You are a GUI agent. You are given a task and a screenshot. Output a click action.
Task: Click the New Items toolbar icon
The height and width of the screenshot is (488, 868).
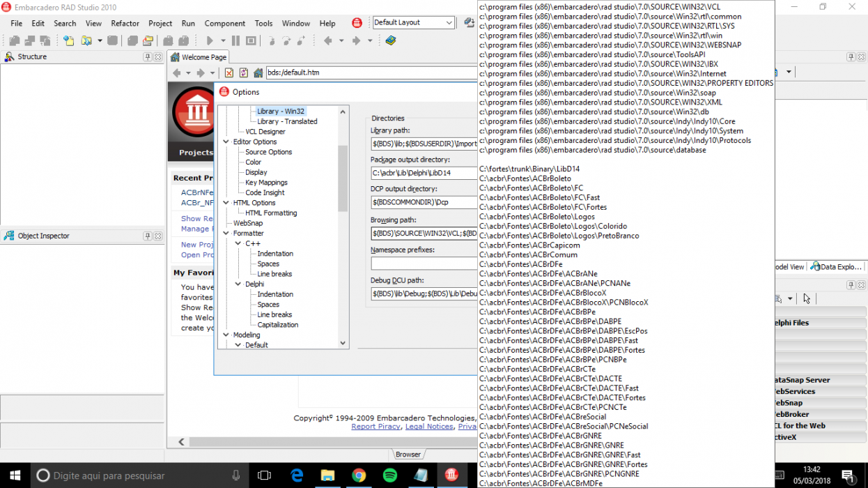pos(68,40)
